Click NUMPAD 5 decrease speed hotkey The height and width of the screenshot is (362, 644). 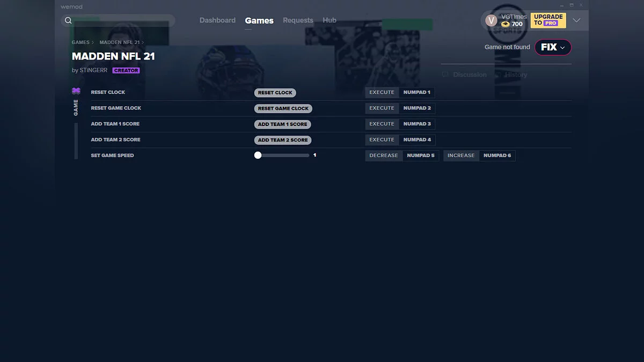click(421, 156)
